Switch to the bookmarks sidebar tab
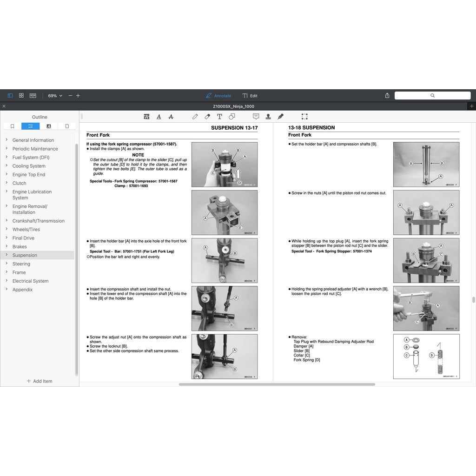The width and height of the screenshot is (476, 476). [12, 126]
